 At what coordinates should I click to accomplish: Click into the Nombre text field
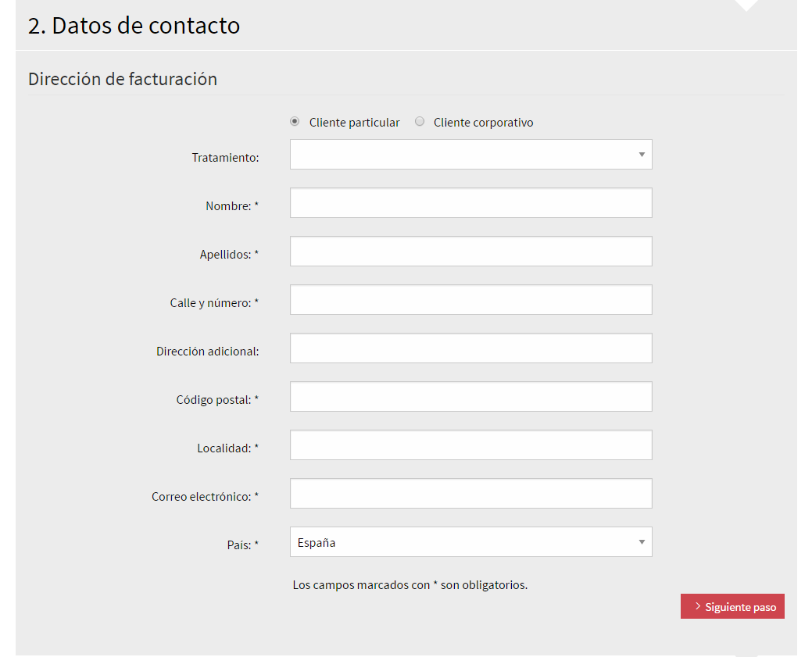(x=470, y=203)
